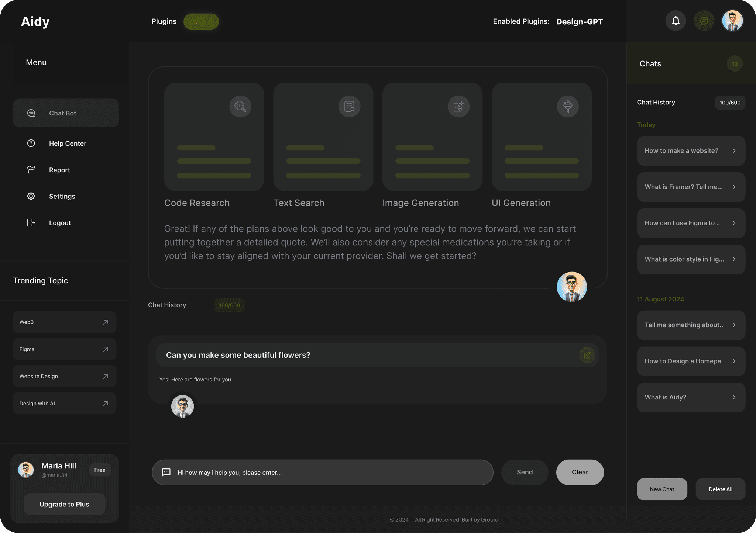This screenshot has width=756, height=533.
Task: Expand the 'What is Aidy?' conversation
Action: [x=691, y=397]
